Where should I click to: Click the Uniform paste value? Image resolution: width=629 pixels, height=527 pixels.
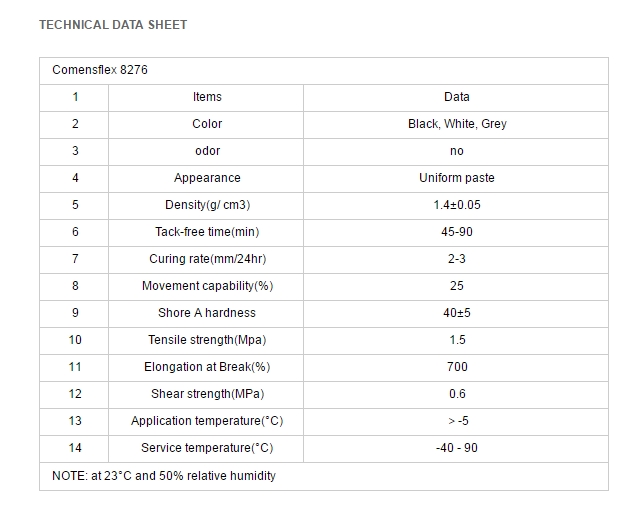[457, 178]
